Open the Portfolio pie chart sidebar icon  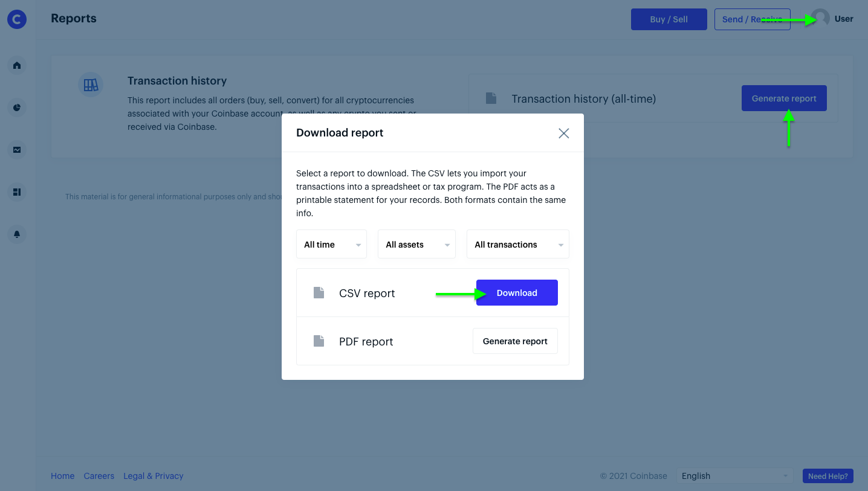point(17,108)
